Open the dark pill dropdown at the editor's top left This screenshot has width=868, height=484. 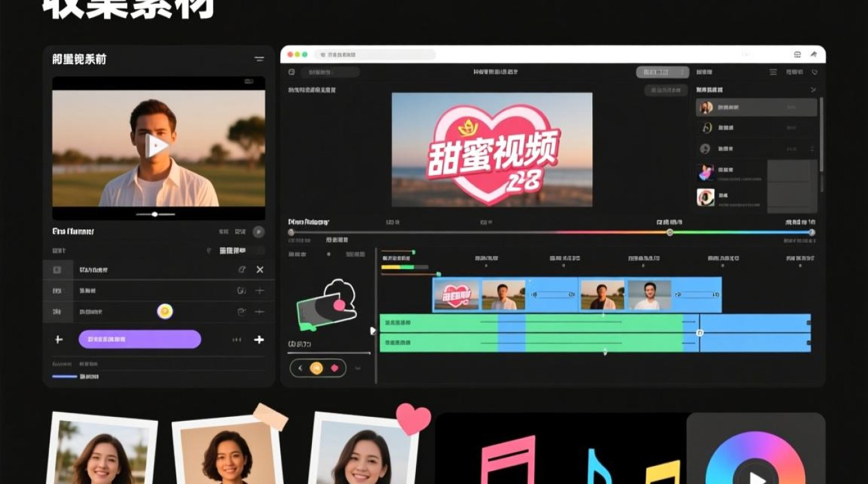[330, 72]
